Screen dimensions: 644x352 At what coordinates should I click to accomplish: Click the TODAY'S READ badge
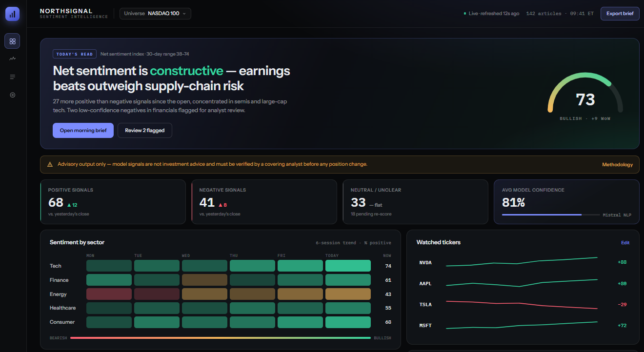click(75, 54)
